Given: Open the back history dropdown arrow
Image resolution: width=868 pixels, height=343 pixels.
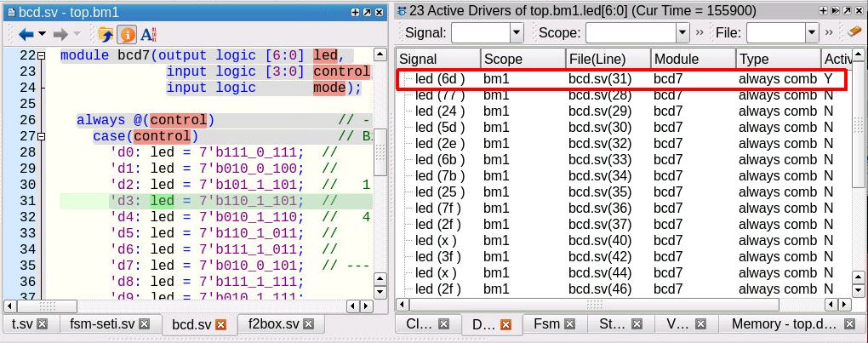Looking at the screenshot, I should click(x=42, y=34).
